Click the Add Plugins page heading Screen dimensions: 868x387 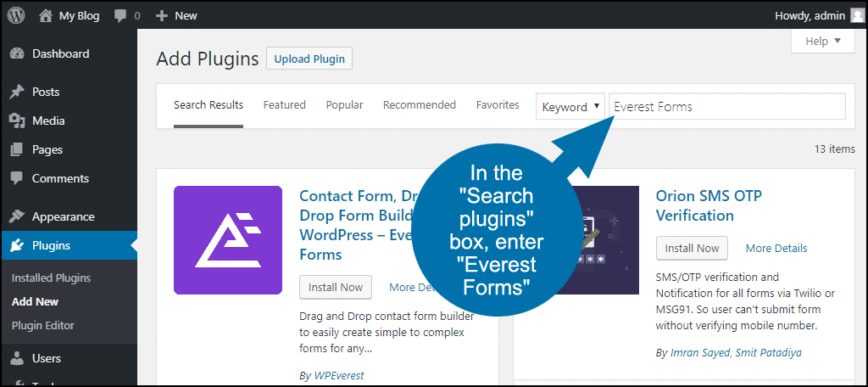click(x=208, y=59)
